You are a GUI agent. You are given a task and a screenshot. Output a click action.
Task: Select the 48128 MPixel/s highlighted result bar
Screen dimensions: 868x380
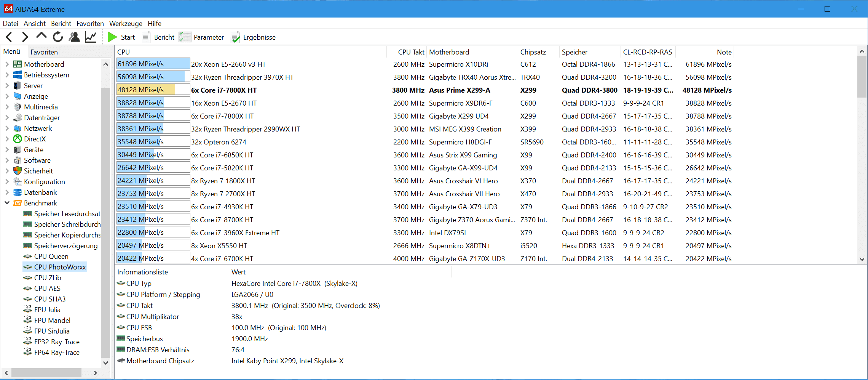(153, 90)
